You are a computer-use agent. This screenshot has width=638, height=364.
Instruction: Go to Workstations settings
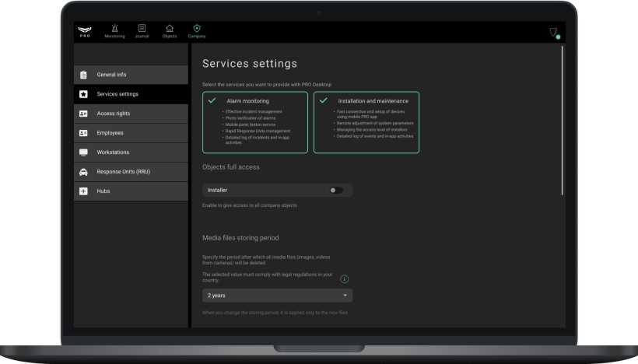tap(131, 152)
